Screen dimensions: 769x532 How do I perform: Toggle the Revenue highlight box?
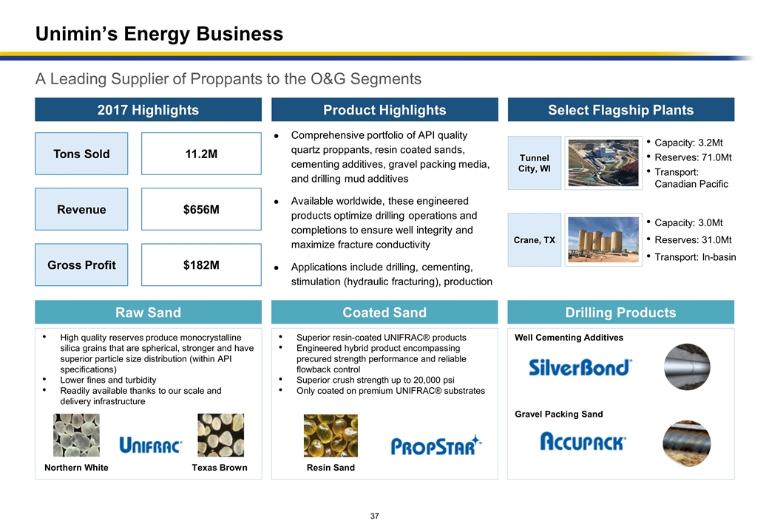click(81, 209)
